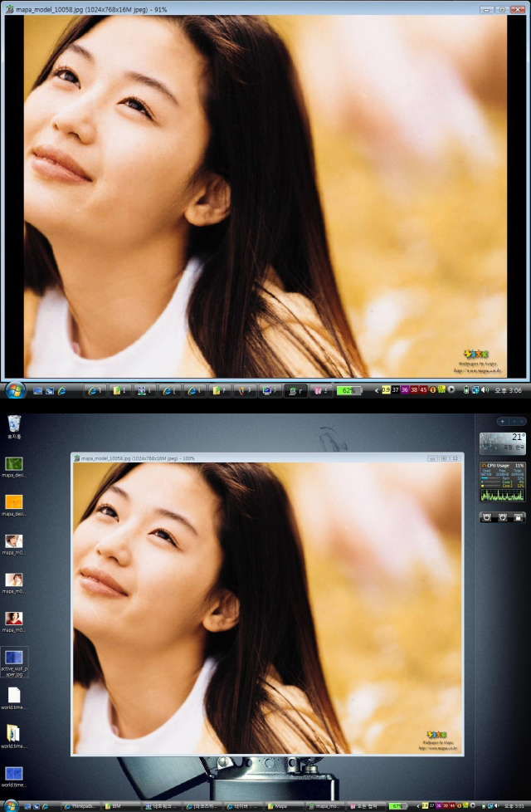This screenshot has width=531, height=812.
Task: Click the lock button in sidebar gadget
Action: tap(518, 516)
